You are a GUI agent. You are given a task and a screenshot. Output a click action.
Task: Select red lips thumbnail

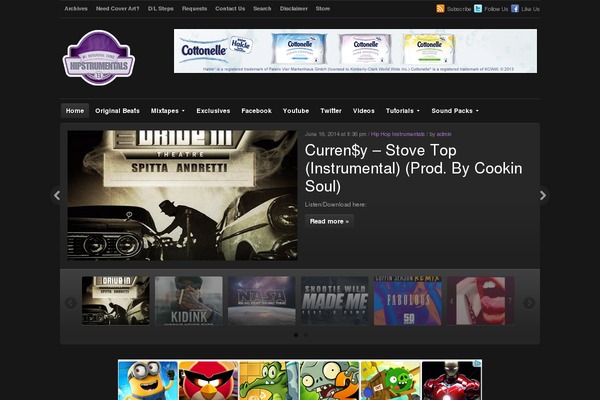(x=481, y=301)
